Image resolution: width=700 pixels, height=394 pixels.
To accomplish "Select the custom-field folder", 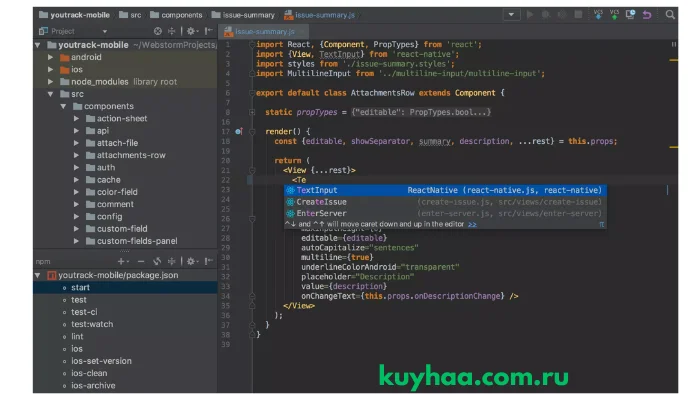I will click(x=117, y=229).
